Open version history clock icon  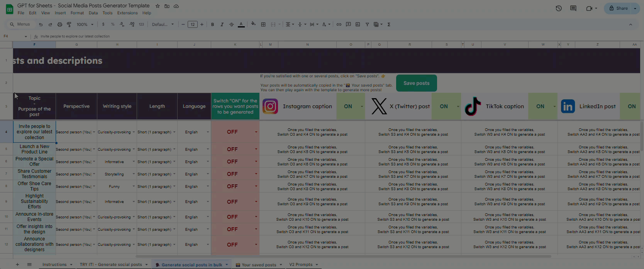pyautogui.click(x=559, y=8)
